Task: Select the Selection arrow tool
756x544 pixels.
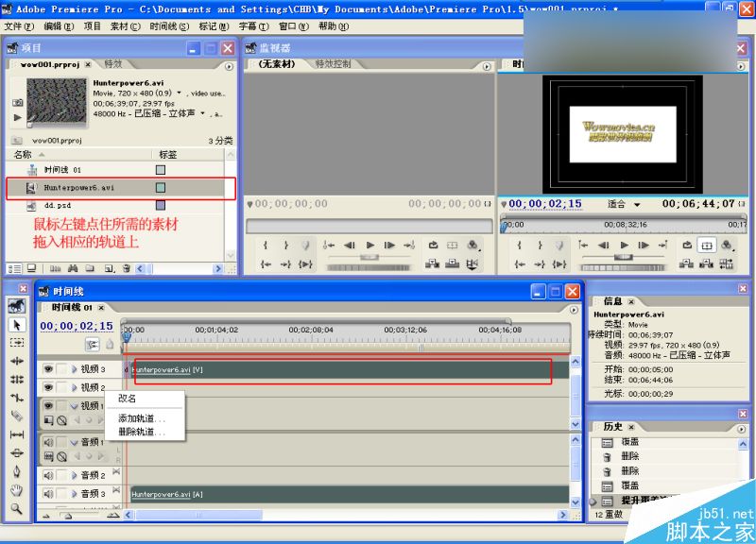Action: pyautogui.click(x=16, y=325)
